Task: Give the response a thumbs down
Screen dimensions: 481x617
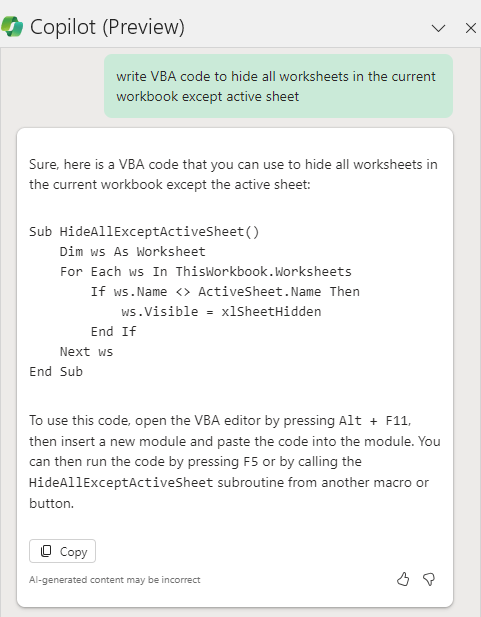Action: [429, 580]
